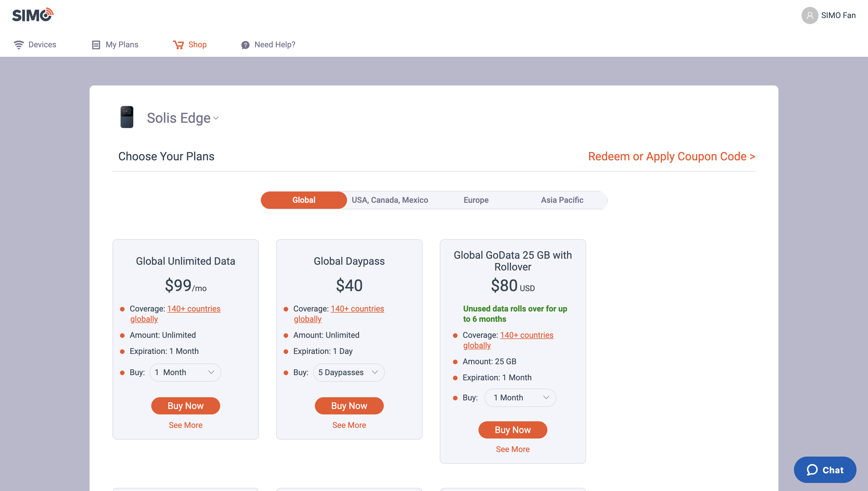The image size is (868, 491).
Task: Open the SIMO Fan user avatar
Action: (x=810, y=15)
